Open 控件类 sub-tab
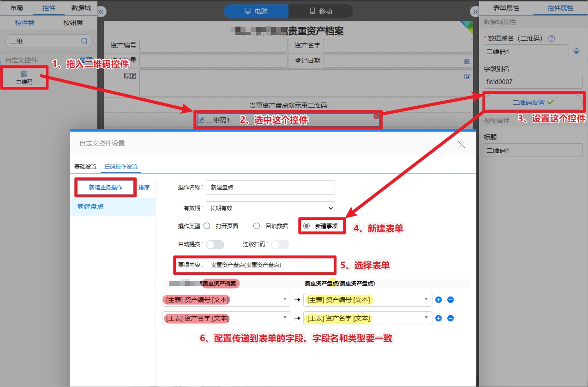Image resolution: width=588 pixels, height=387 pixels. coord(24,23)
